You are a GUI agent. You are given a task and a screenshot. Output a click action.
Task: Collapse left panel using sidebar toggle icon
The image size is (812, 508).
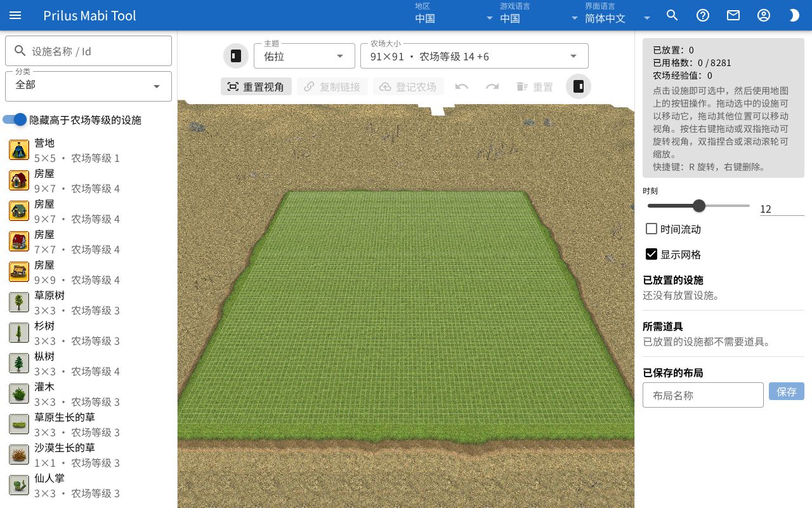point(236,56)
